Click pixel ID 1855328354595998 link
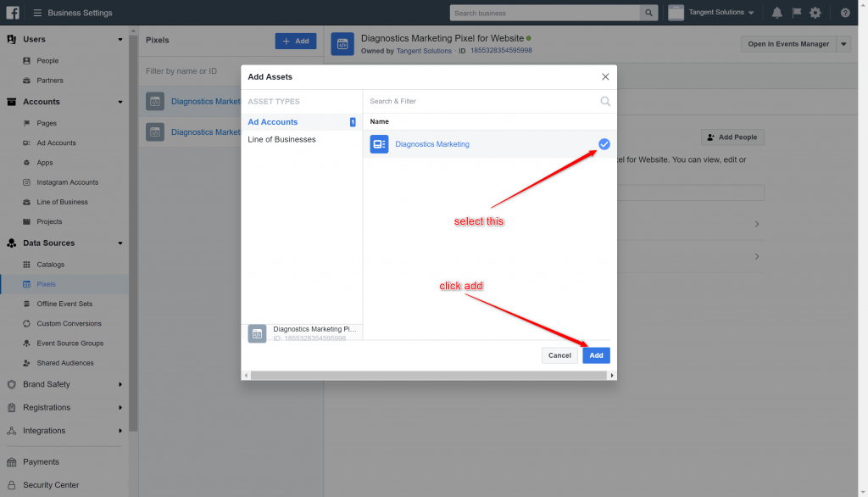This screenshot has height=497, width=868. pos(501,50)
